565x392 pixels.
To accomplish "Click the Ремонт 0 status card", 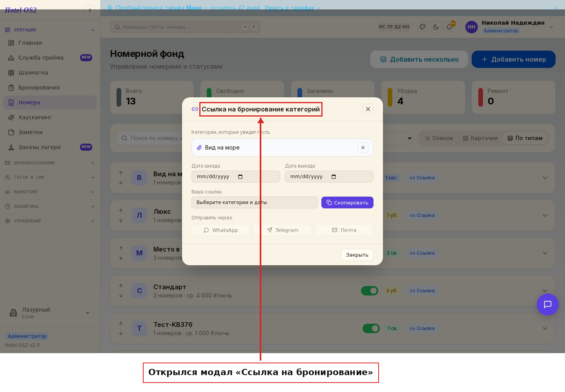I will (x=514, y=97).
